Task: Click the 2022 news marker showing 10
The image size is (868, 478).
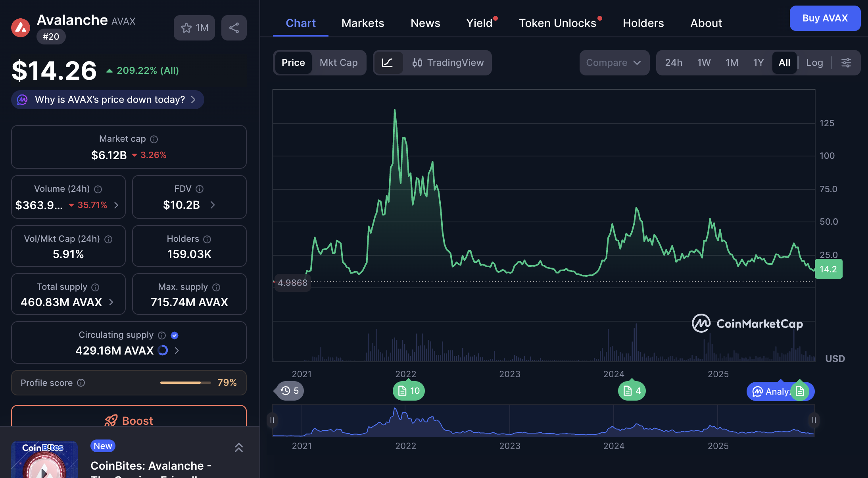Action: (x=409, y=391)
